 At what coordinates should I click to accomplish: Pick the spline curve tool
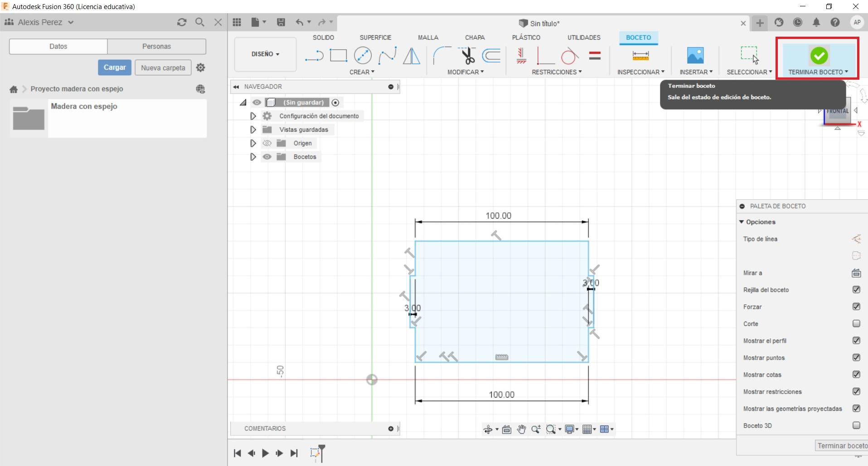[387, 56]
